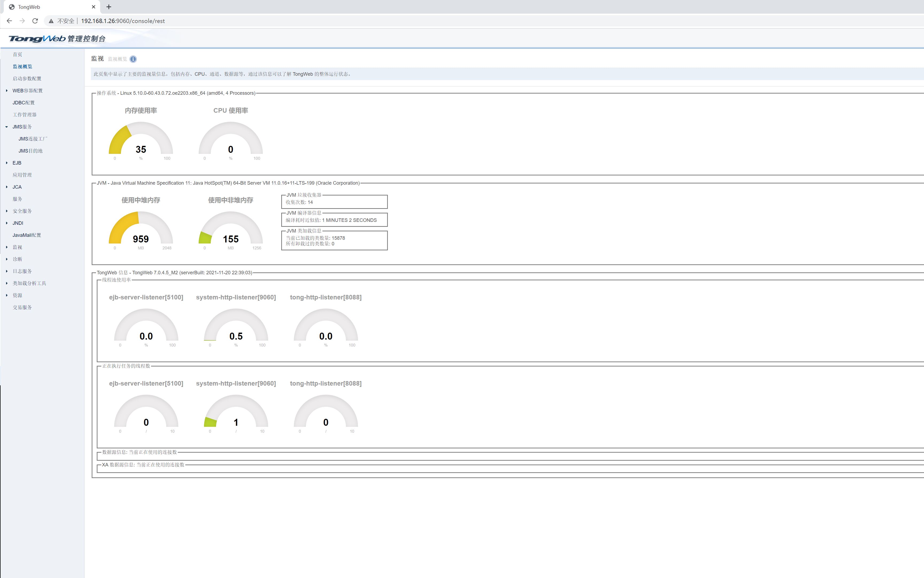This screenshot has height=578, width=924.
Task: Expand the 监视 sidebar tree arrow
Action: point(7,247)
